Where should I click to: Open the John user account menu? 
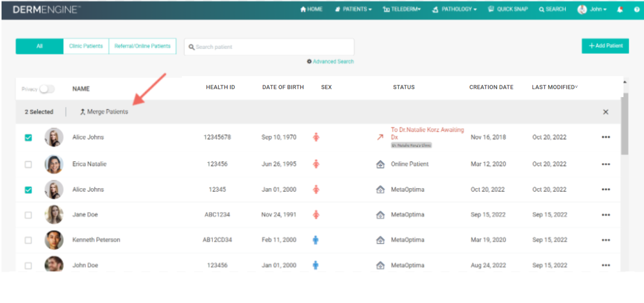pyautogui.click(x=592, y=9)
